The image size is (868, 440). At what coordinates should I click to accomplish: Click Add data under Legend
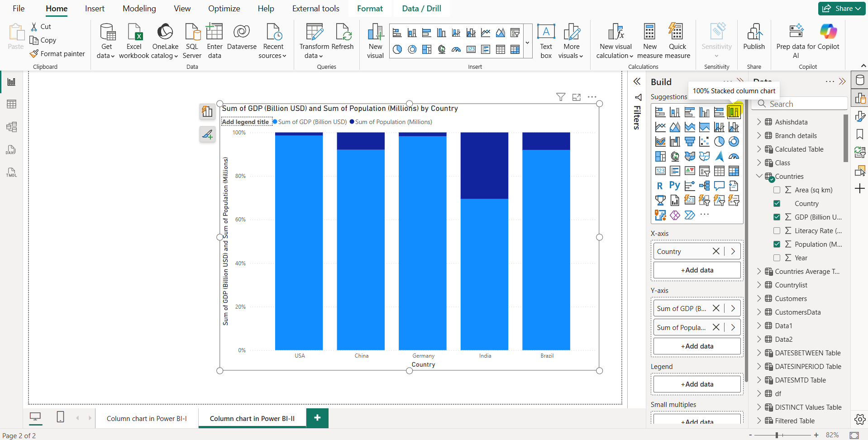click(x=696, y=384)
